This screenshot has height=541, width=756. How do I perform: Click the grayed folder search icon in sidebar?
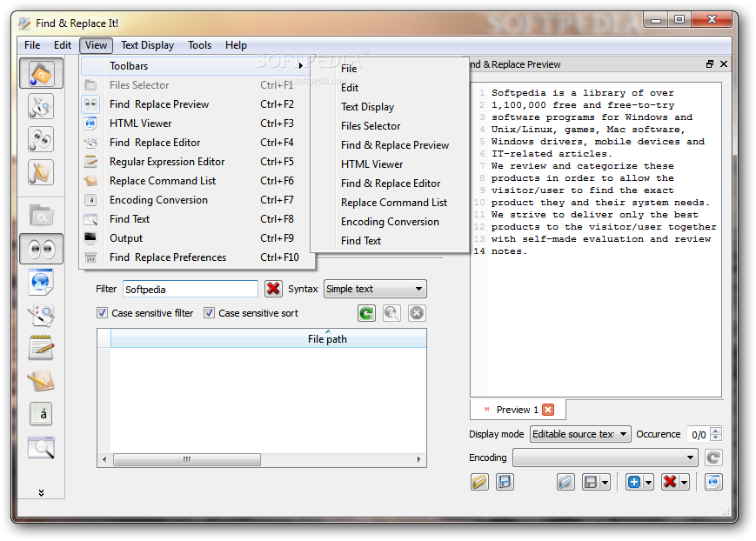(x=41, y=216)
